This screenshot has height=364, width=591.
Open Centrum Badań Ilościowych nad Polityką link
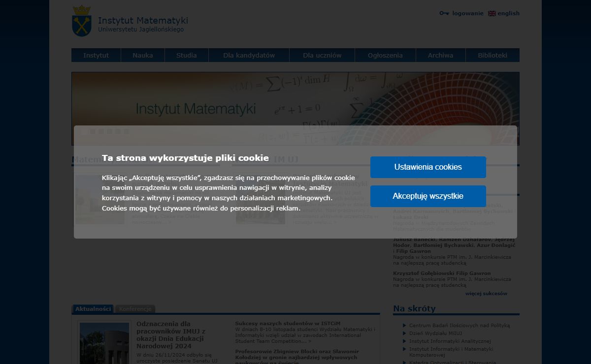[460, 326]
